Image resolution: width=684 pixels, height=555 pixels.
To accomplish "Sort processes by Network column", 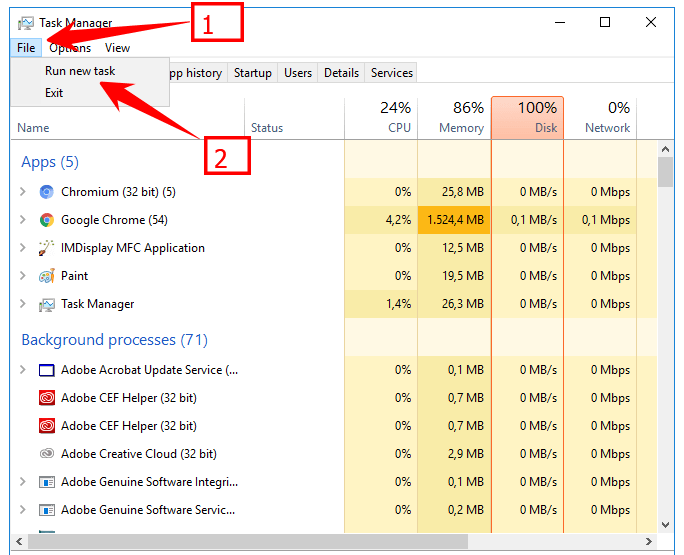I will tap(600, 119).
